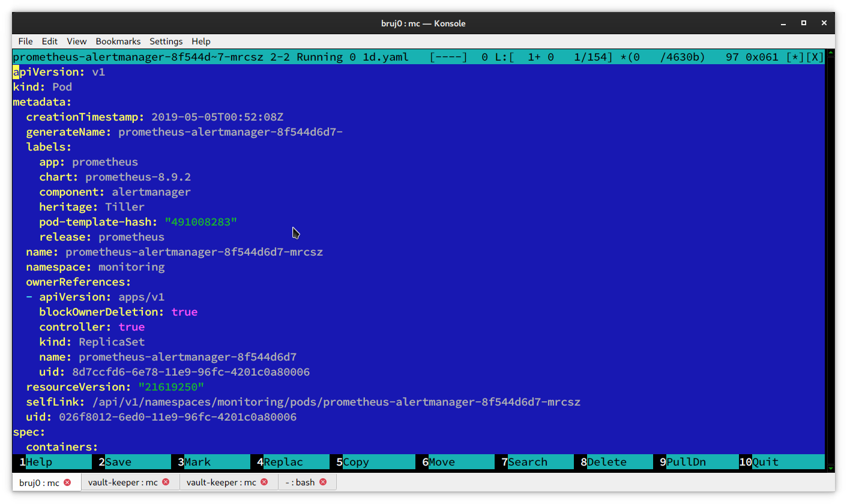This screenshot has width=847, height=504.
Task: Click the 6Move function key button
Action: 455,462
